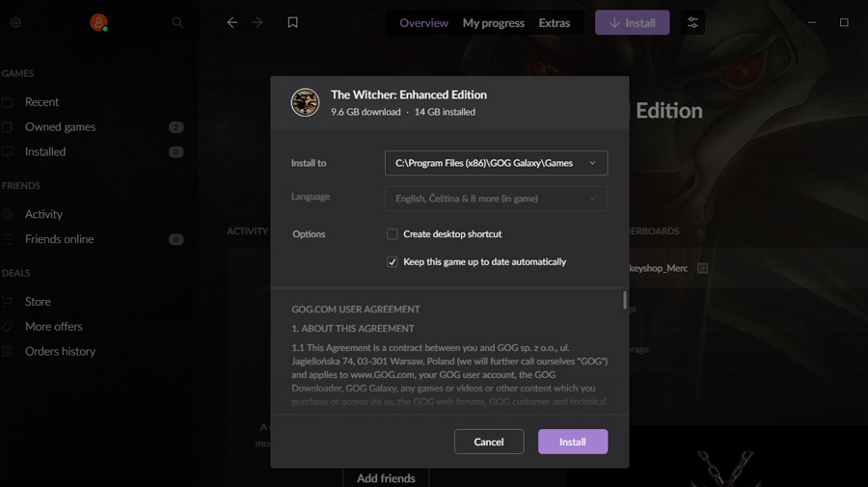Viewport: 868px width, 487px height.
Task: Click the Store cart icon
Action: (x=8, y=302)
